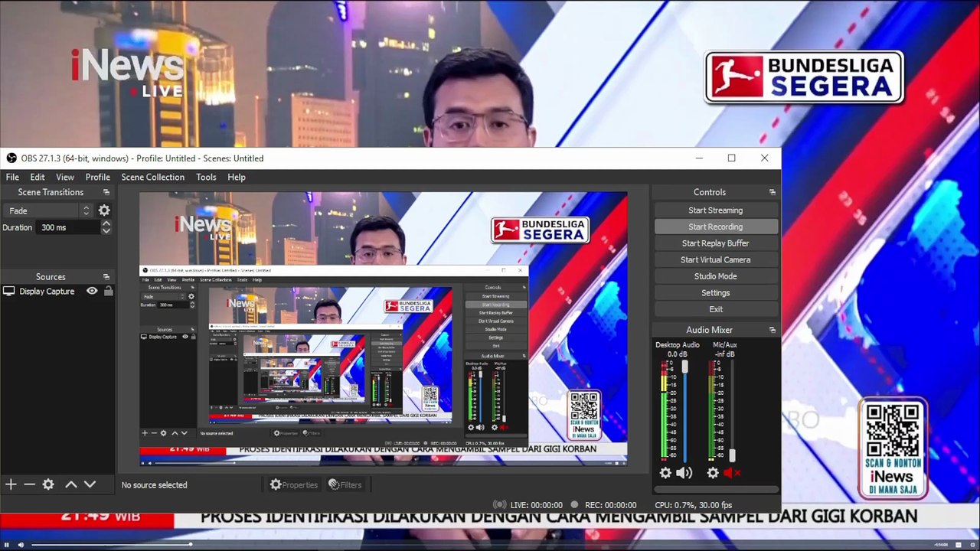Click the OBS preview canvas
This screenshot has height=551, width=980.
[x=383, y=329]
